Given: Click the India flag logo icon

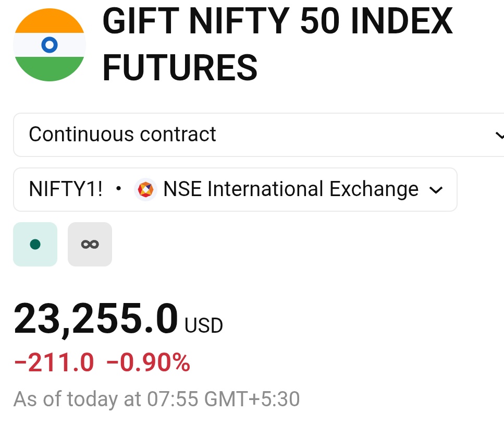Looking at the screenshot, I should tap(50, 45).
